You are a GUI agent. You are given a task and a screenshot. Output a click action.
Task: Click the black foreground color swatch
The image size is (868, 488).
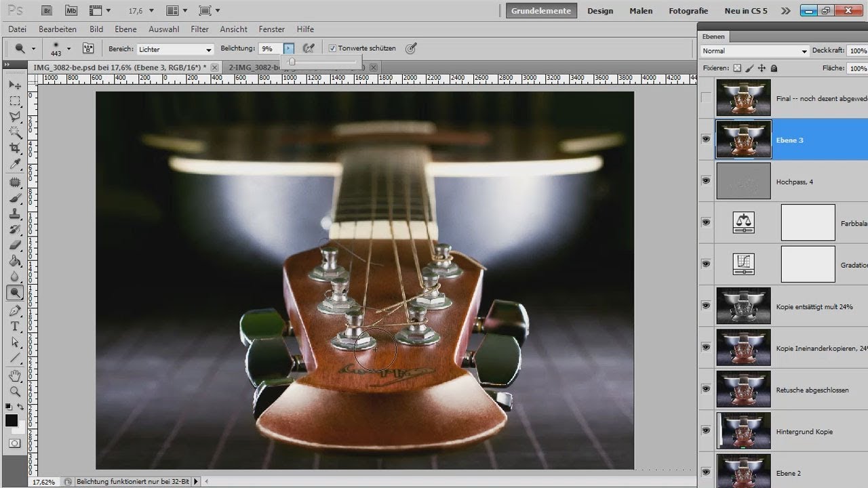pos(12,420)
